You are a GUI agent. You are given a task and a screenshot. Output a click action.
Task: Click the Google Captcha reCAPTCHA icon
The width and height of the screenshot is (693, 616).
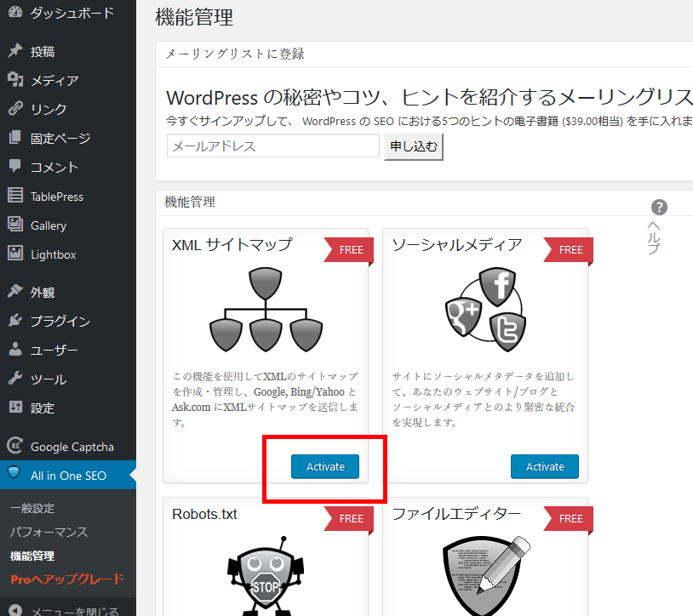click(x=15, y=446)
